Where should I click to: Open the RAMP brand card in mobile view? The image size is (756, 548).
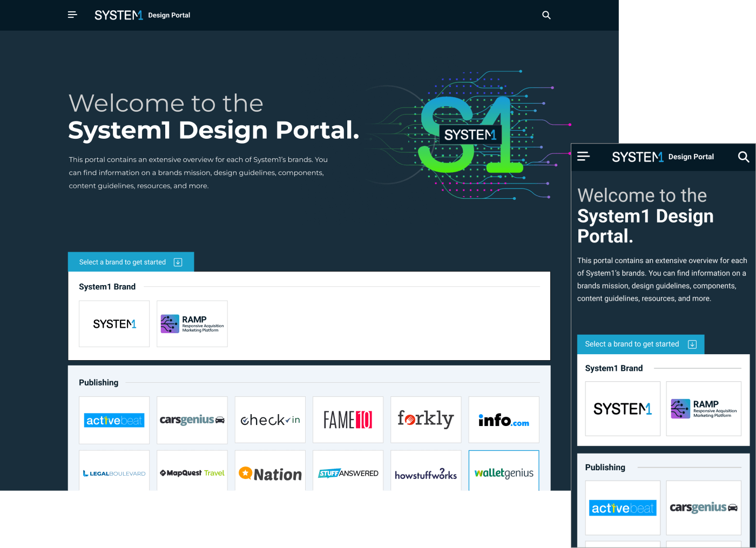(704, 409)
